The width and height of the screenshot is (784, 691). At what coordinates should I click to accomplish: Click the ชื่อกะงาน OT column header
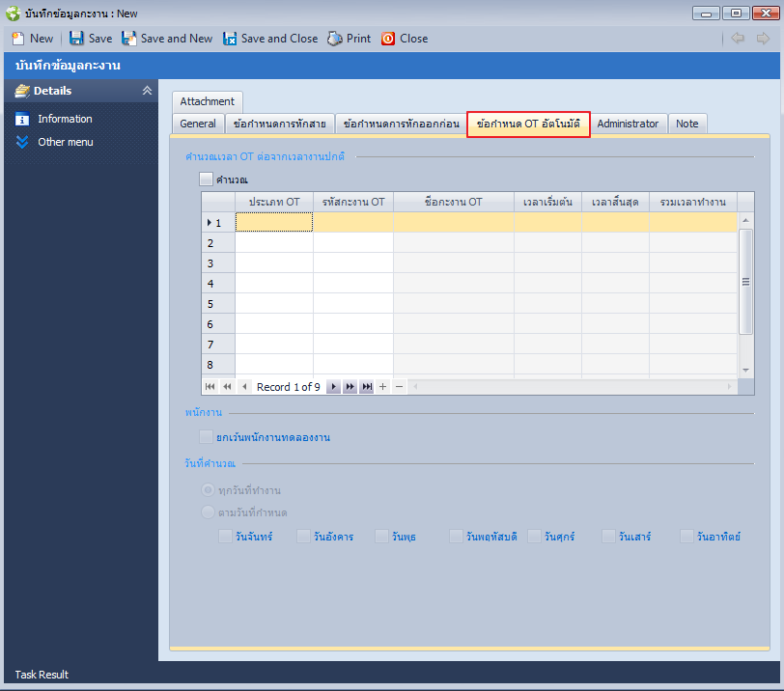point(454,202)
